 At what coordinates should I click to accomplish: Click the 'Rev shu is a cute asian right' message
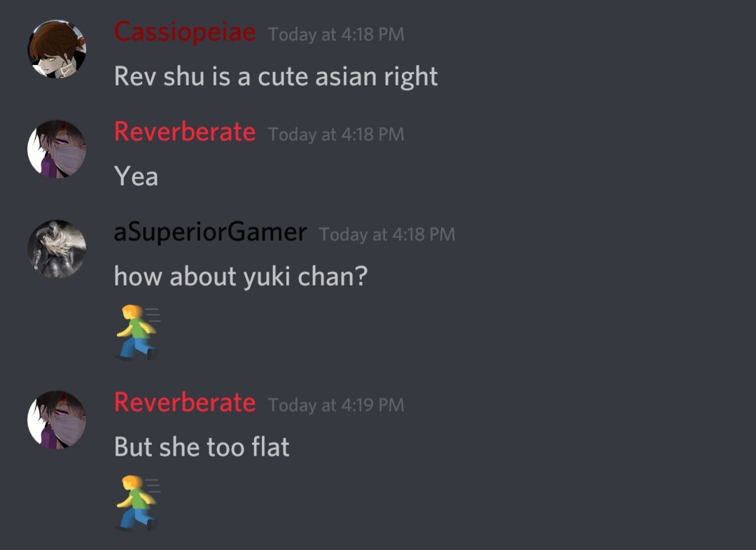coord(276,77)
